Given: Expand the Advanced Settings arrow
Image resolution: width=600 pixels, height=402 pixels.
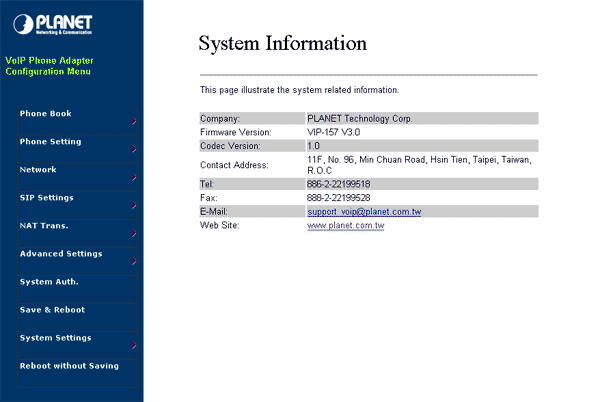Looking at the screenshot, I should [134, 261].
